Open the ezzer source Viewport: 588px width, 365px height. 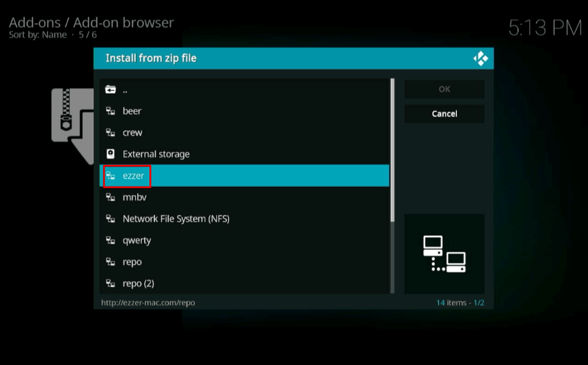pyautogui.click(x=244, y=176)
